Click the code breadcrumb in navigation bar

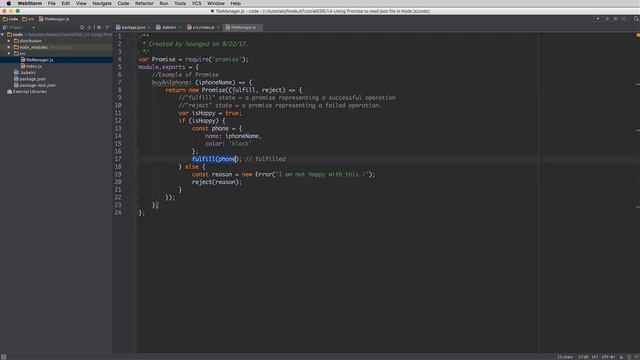(x=11, y=19)
